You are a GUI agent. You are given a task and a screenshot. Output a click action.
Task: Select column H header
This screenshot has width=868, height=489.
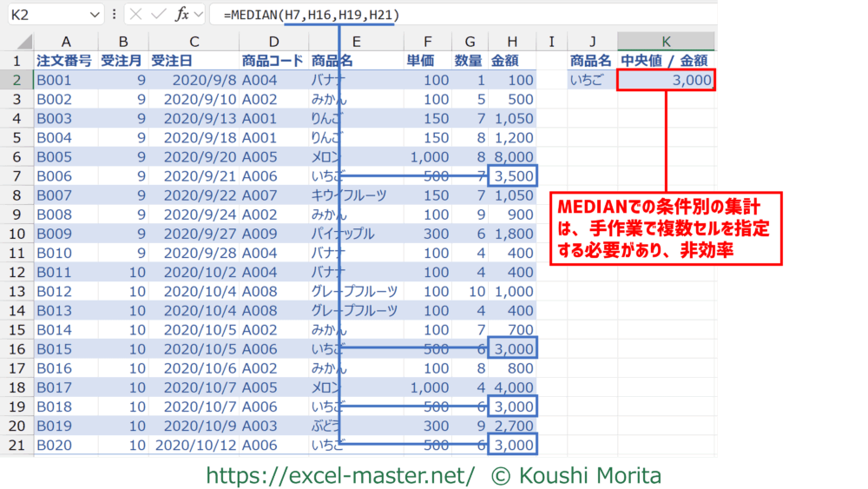512,41
